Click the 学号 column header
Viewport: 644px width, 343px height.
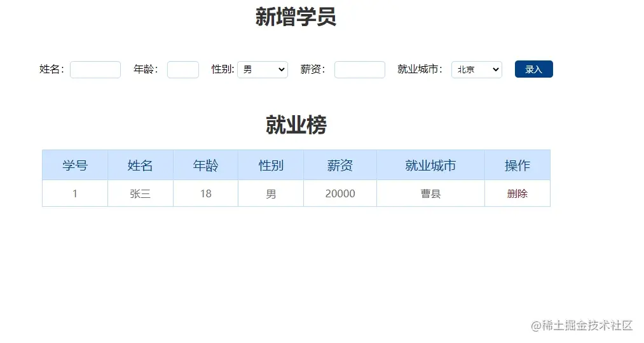coord(75,165)
